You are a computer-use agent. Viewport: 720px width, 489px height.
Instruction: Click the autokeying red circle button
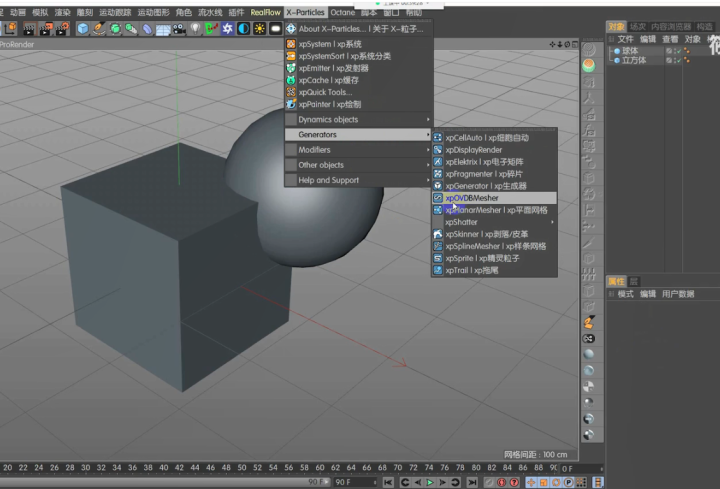click(502, 482)
